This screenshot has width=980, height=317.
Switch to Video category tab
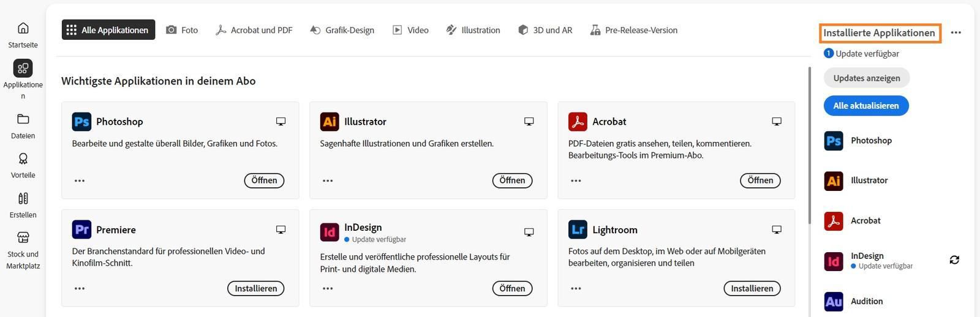[x=410, y=30]
